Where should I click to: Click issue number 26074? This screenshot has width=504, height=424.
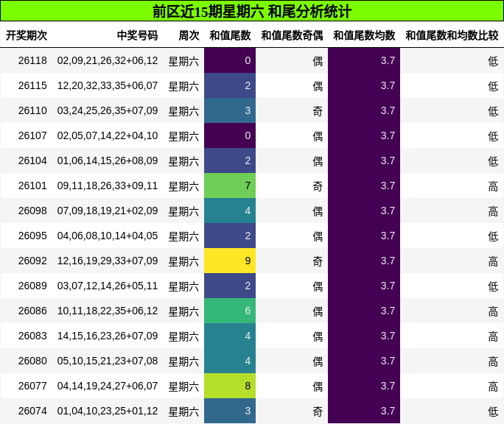[x=32, y=411]
